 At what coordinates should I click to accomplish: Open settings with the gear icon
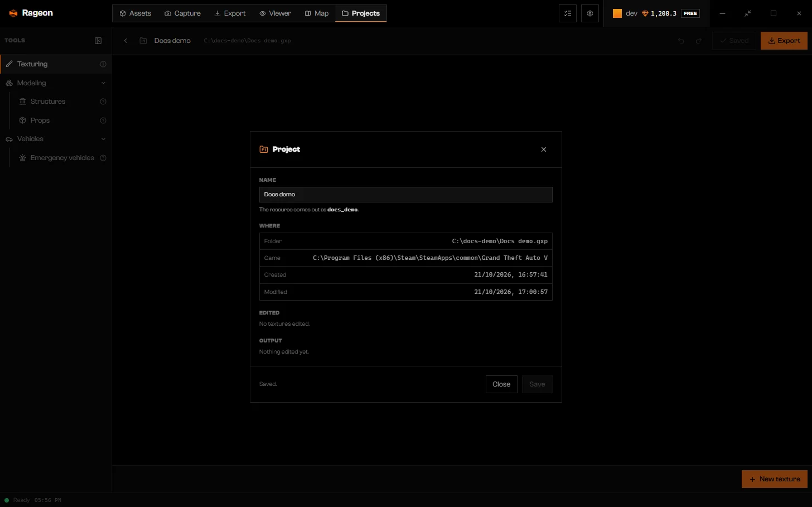(x=590, y=13)
